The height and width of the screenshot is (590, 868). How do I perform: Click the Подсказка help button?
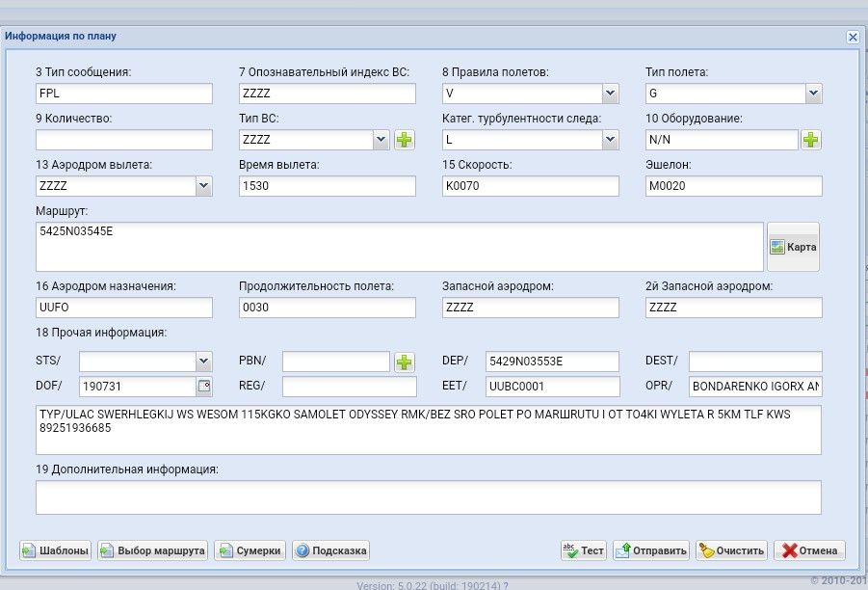[330, 550]
